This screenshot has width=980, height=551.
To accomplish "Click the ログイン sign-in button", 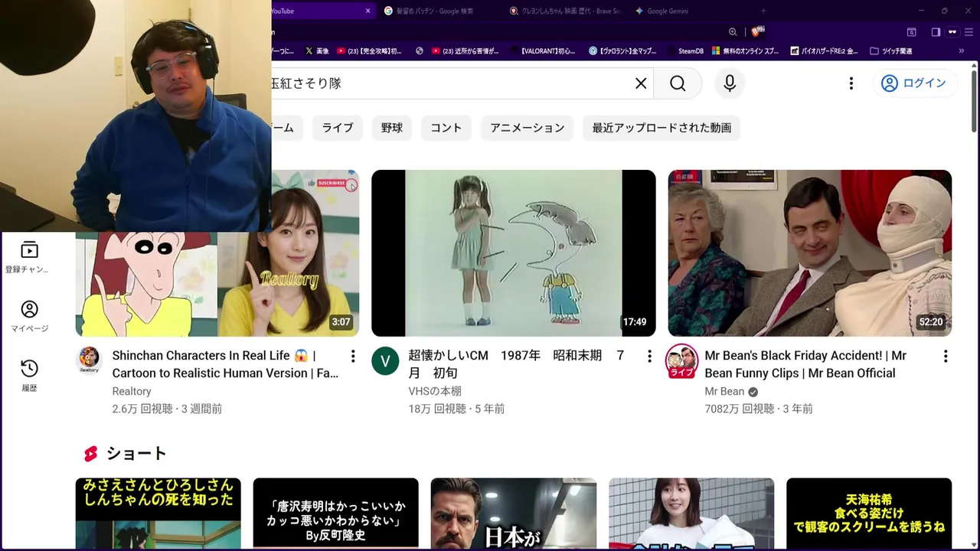I will [x=914, y=83].
